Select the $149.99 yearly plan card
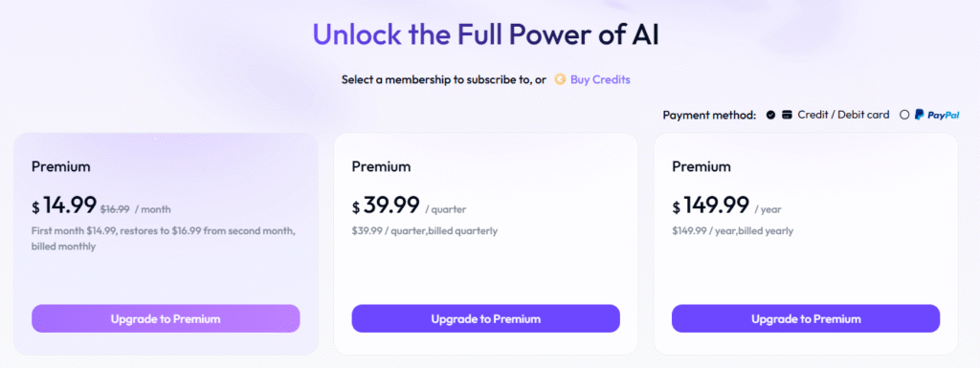This screenshot has width=980, height=368. [806, 244]
